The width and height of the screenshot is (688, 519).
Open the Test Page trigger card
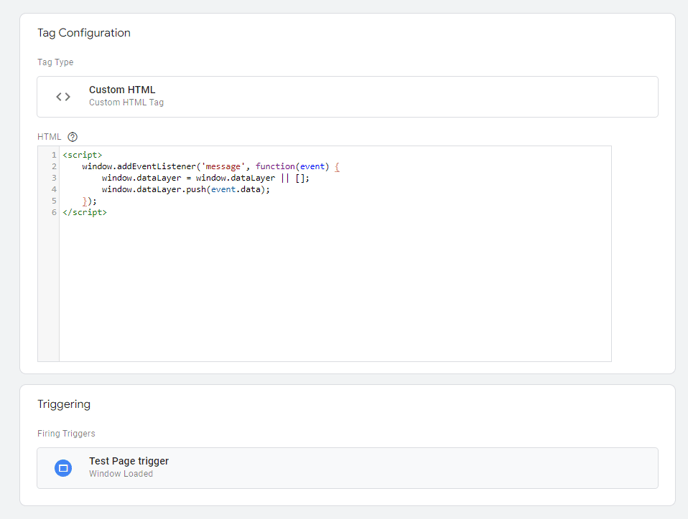click(x=348, y=468)
